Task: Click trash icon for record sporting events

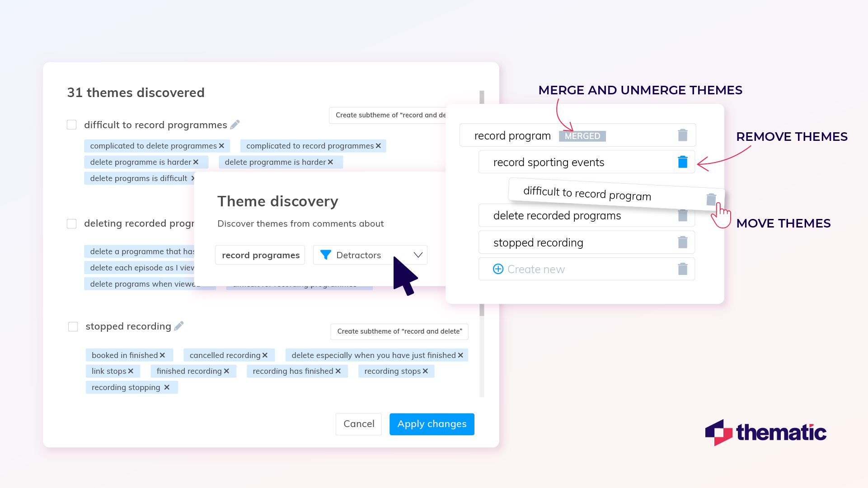Action: click(682, 162)
